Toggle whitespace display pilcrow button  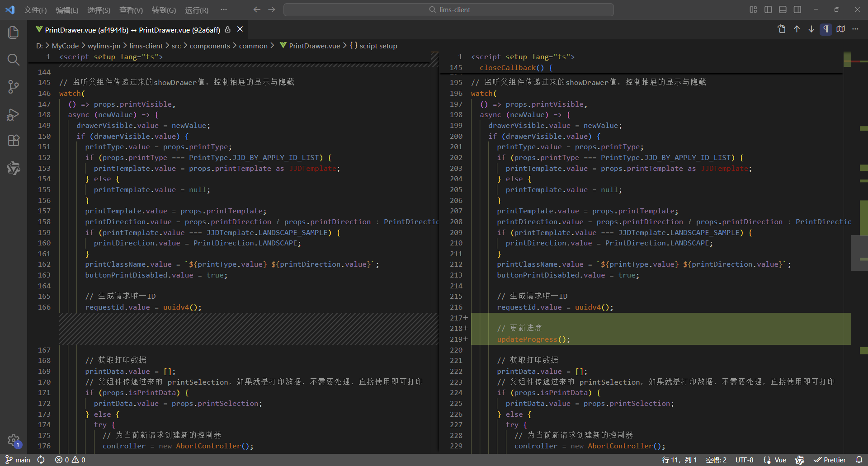pos(826,29)
